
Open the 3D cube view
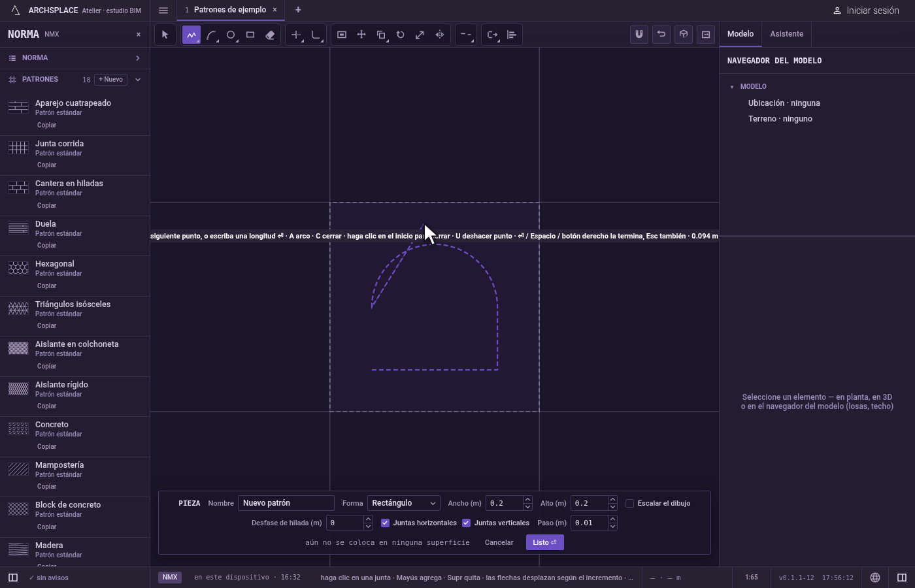click(x=684, y=35)
